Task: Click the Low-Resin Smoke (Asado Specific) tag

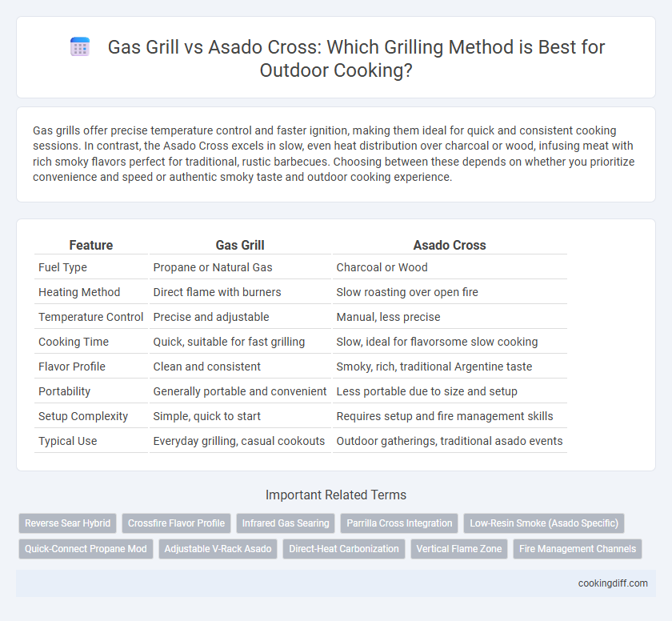Action: (x=544, y=523)
